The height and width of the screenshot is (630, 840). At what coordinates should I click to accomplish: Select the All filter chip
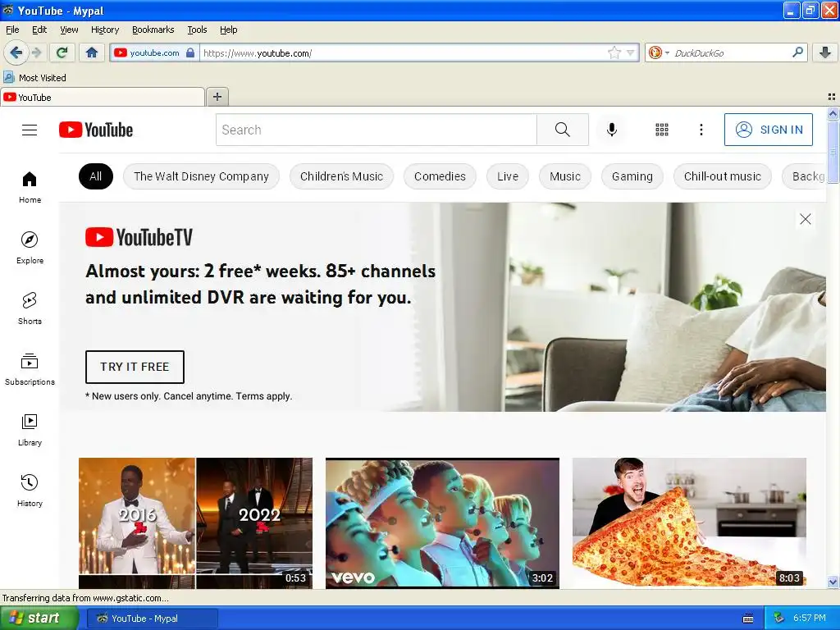(95, 176)
